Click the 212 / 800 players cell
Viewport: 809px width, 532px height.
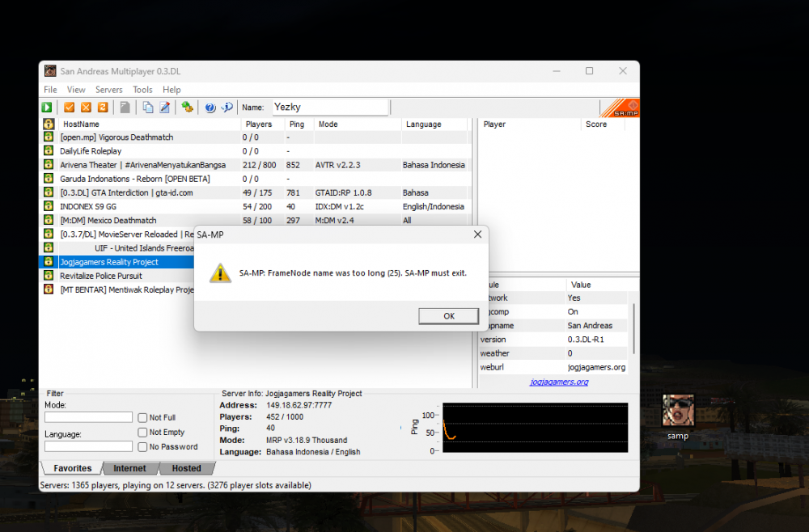[260, 165]
